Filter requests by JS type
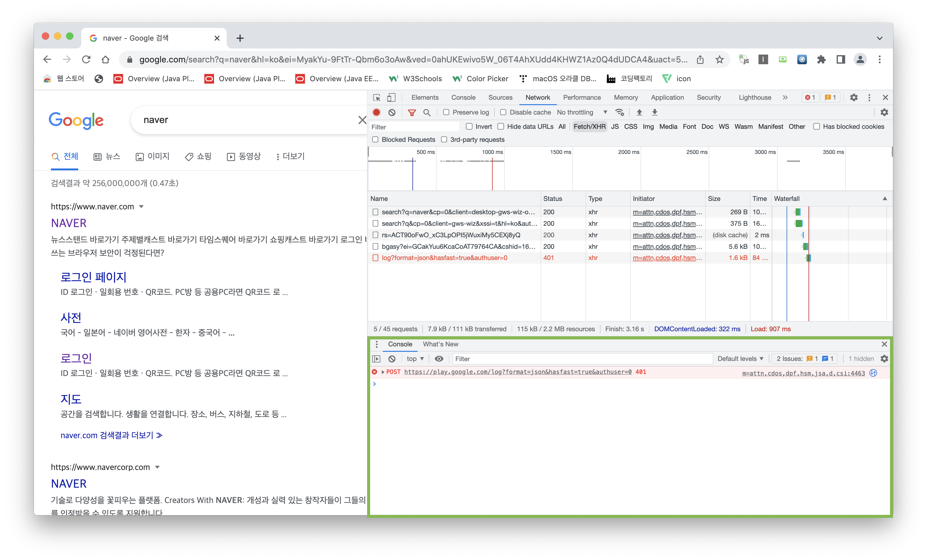 click(614, 126)
